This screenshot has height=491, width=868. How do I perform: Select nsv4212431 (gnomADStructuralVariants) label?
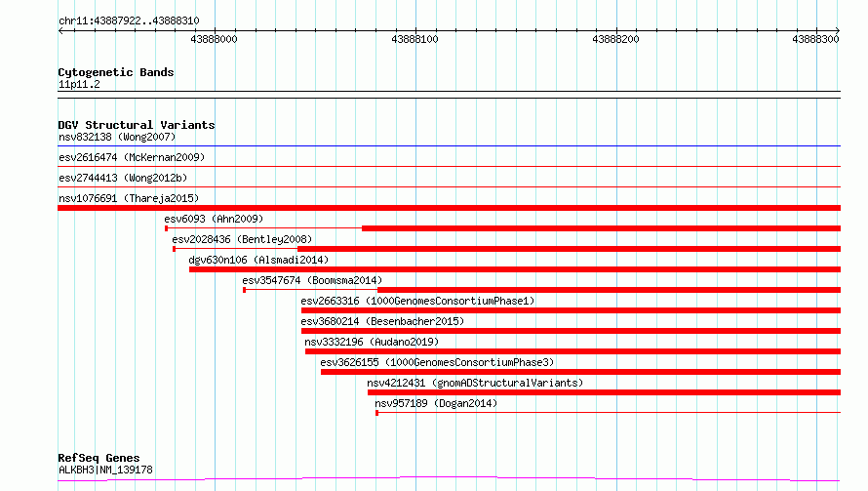[x=475, y=383]
